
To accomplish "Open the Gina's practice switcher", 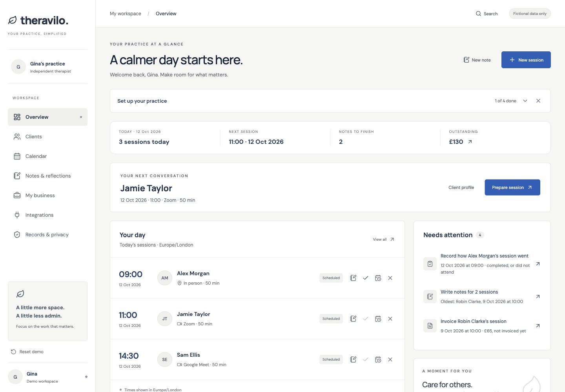I will tap(47, 67).
